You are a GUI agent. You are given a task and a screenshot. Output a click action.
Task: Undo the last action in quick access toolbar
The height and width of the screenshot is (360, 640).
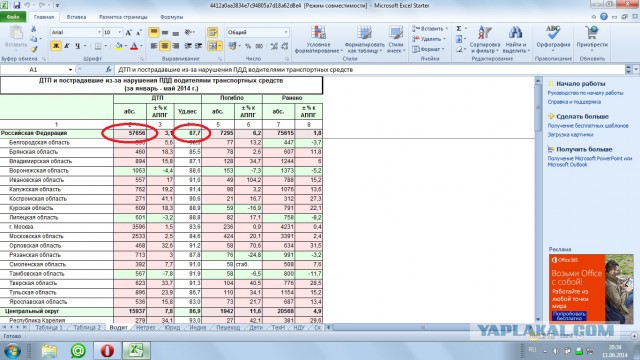27,5
